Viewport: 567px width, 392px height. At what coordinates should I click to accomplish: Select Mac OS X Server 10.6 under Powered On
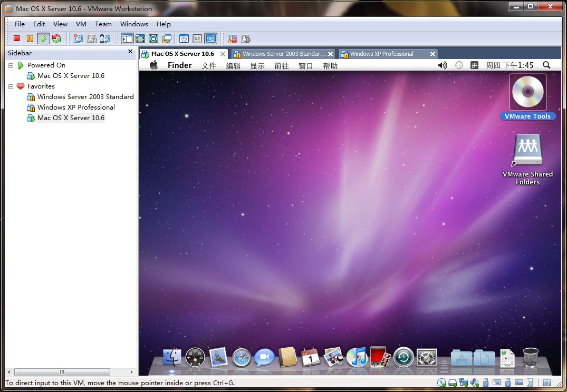[71, 76]
